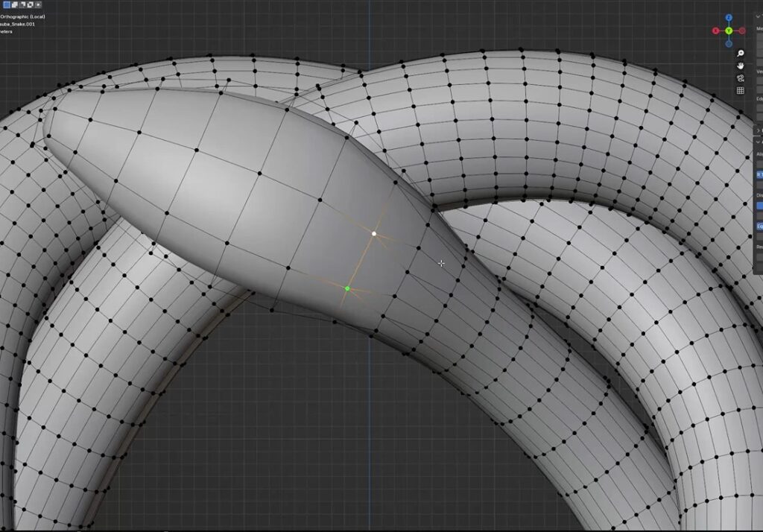Image resolution: width=763 pixels, height=532 pixels.
Task: Click the blue Z axis gizmo ball
Action: [729, 18]
